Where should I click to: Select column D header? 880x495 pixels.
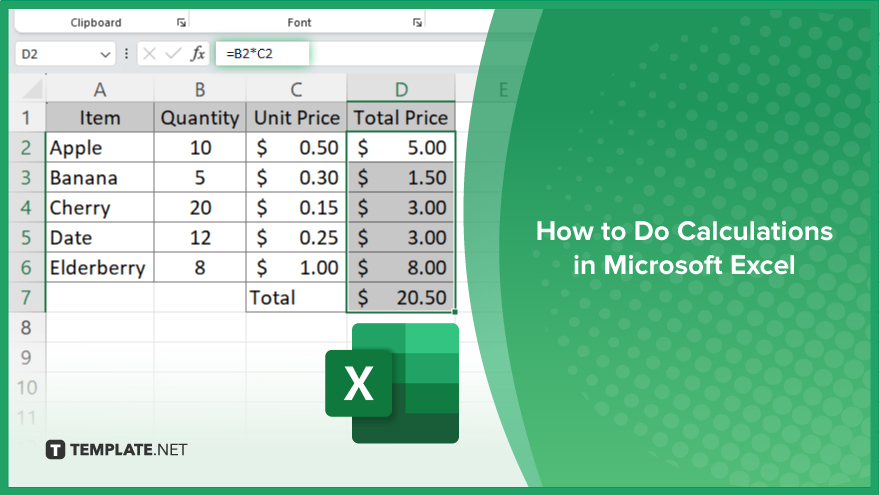[x=401, y=89]
